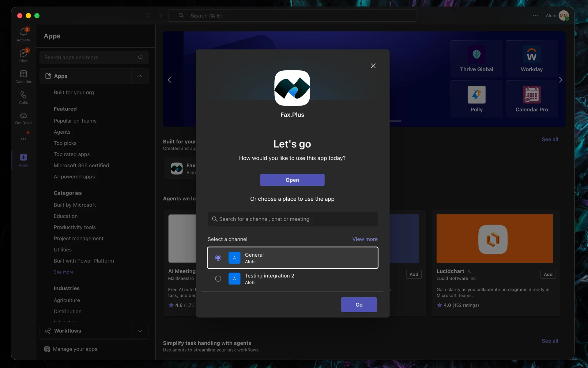Click the Fax.Plus icon under Built for your org
Image resolution: width=588 pixels, height=368 pixels.
click(x=177, y=169)
